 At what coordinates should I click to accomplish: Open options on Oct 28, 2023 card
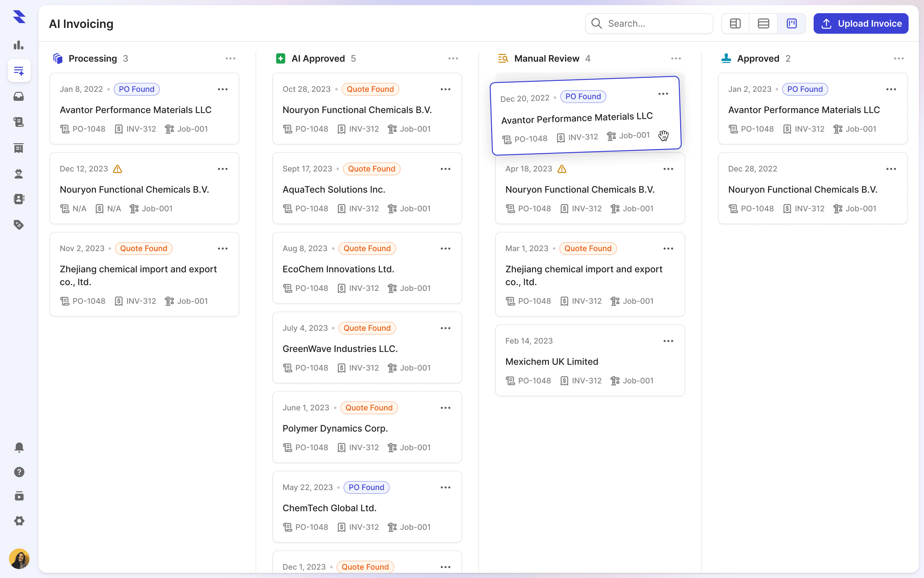(446, 90)
